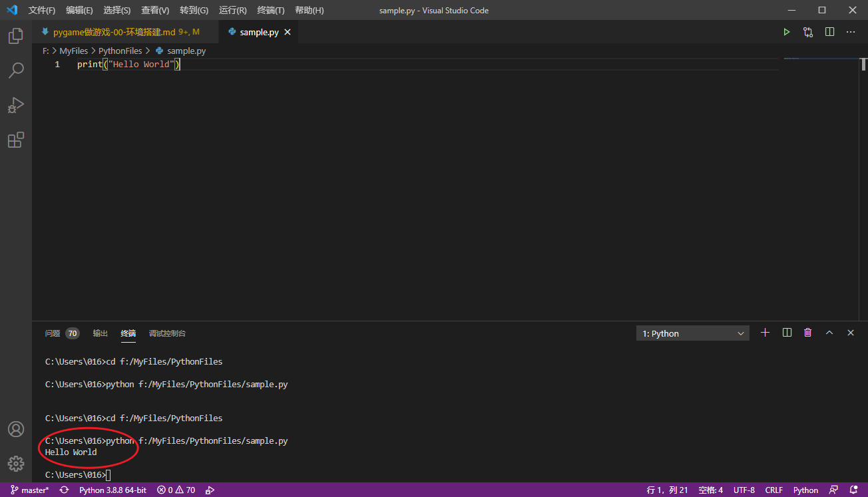Open the Explorer view in activity bar
The width and height of the screenshot is (868, 497).
tap(16, 36)
